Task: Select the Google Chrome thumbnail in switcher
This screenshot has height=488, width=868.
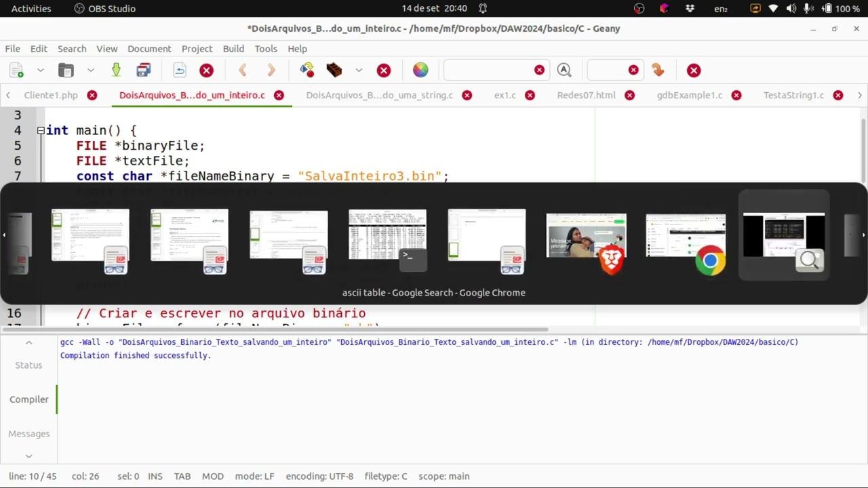Action: pyautogui.click(x=686, y=243)
